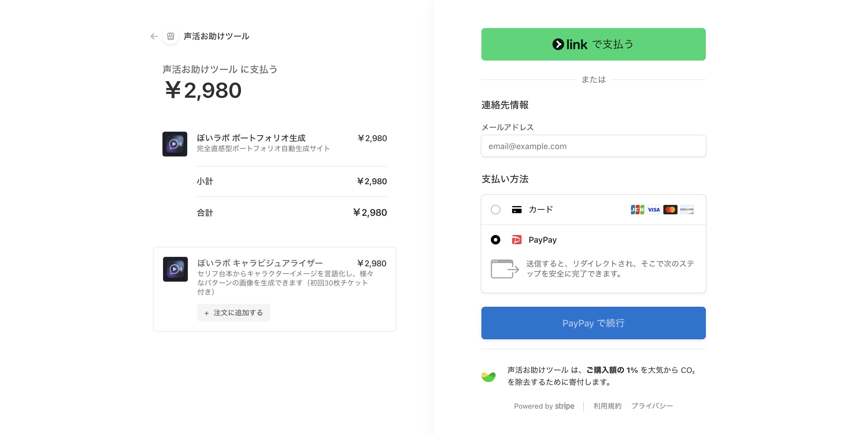Click the Stripe Climate leaf badge
The width and height of the screenshot is (868, 434).
point(489,376)
